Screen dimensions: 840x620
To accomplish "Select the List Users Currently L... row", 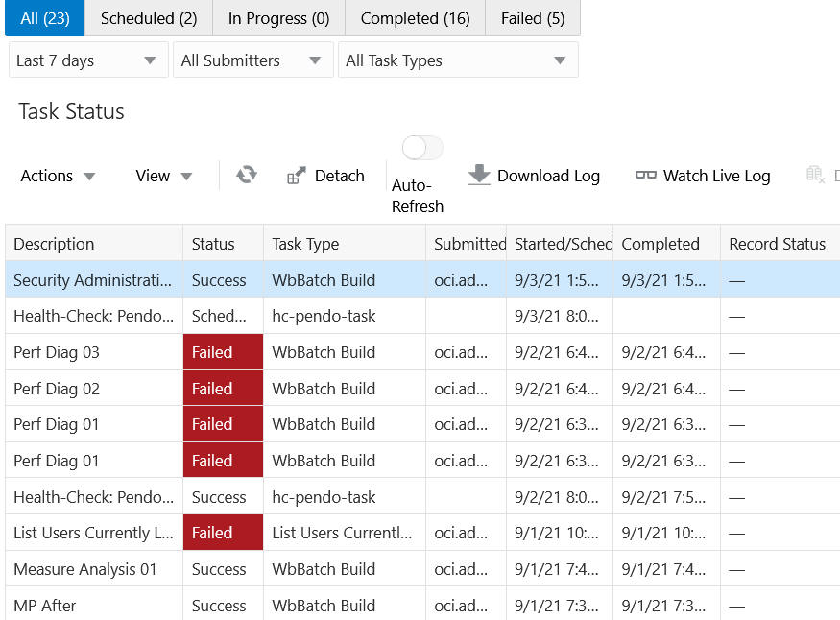I will (422, 533).
